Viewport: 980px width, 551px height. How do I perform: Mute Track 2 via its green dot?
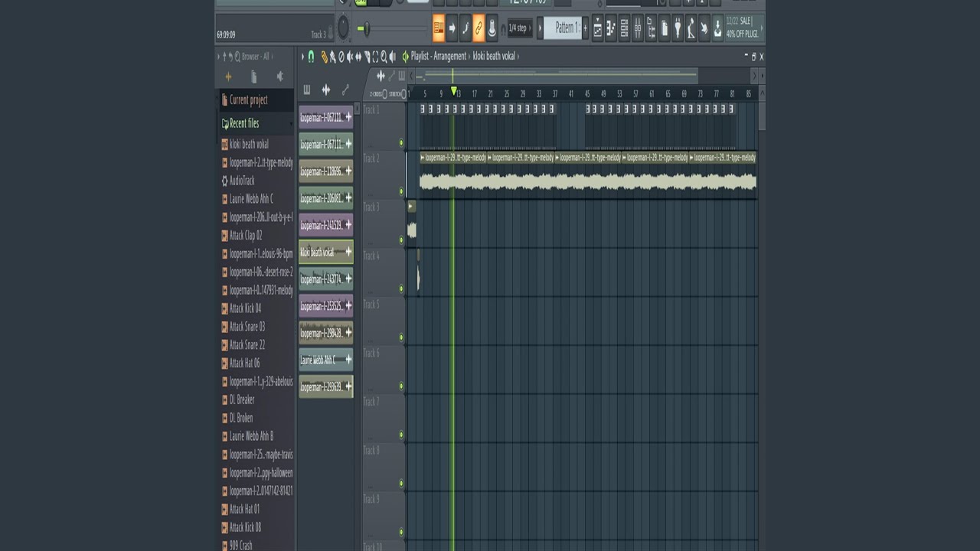coord(401,191)
